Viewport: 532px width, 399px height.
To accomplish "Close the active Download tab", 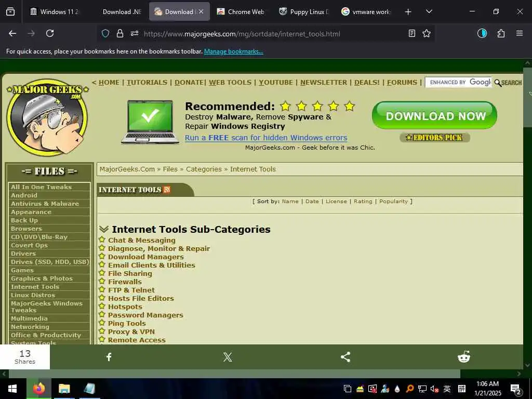I will (x=201, y=11).
